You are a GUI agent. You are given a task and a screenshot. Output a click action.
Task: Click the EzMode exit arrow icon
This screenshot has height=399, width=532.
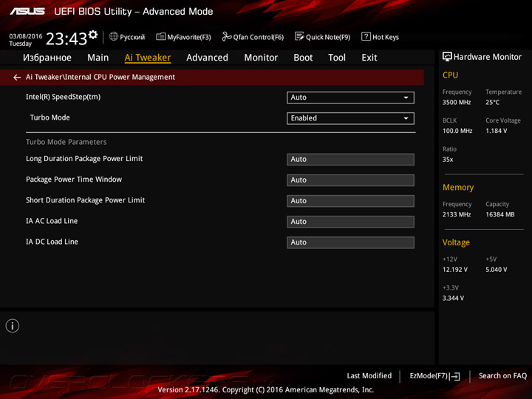(455, 376)
